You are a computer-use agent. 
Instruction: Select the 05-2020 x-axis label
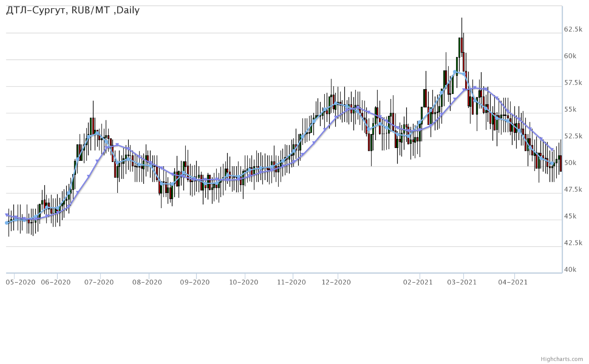click(21, 282)
